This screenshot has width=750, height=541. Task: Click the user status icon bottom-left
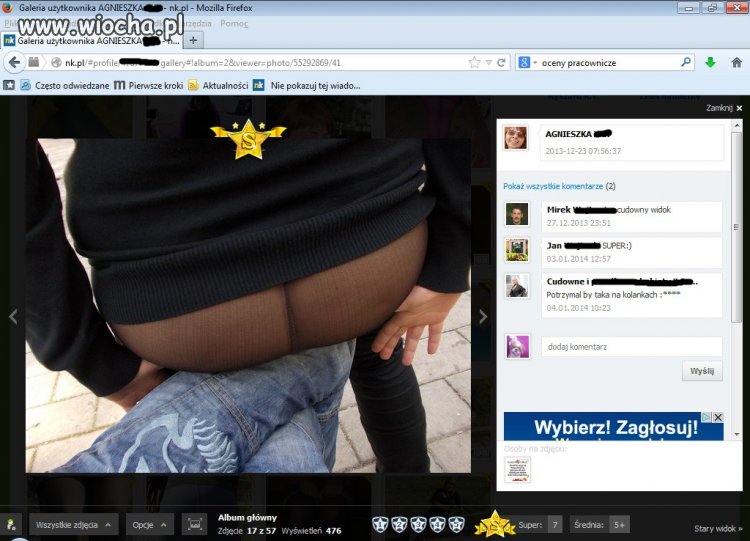(11, 525)
